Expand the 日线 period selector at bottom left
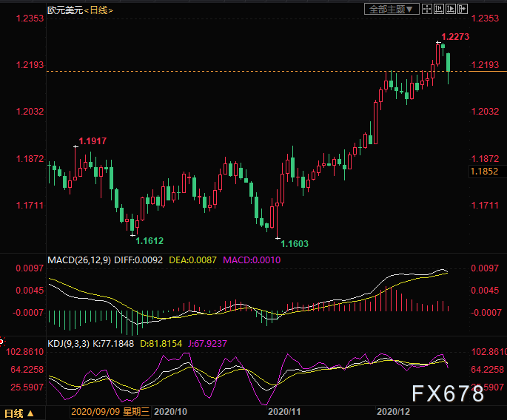 click(x=18, y=413)
